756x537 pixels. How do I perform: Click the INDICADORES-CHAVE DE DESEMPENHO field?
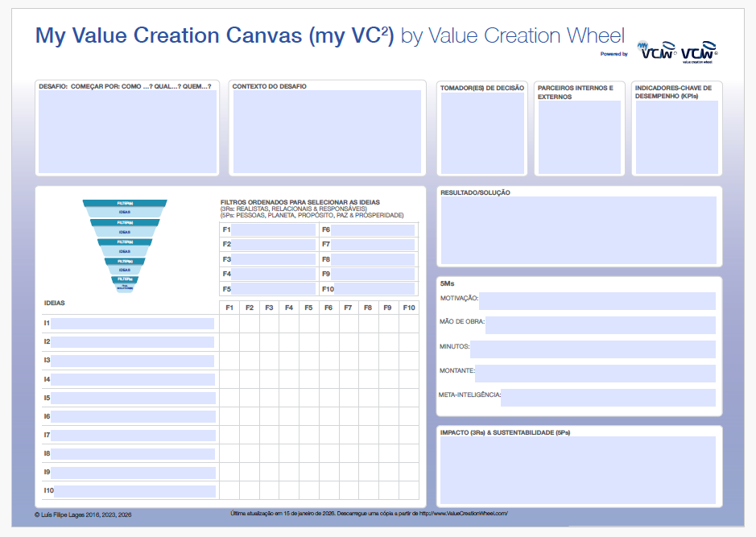pyautogui.click(x=677, y=138)
